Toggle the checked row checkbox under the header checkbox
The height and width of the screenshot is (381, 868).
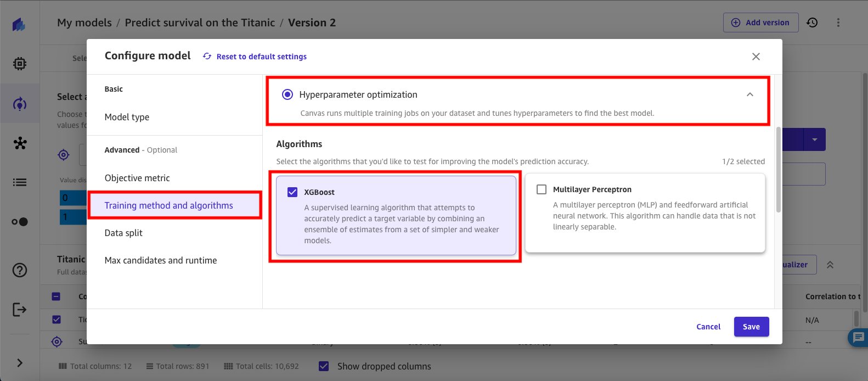click(56, 320)
